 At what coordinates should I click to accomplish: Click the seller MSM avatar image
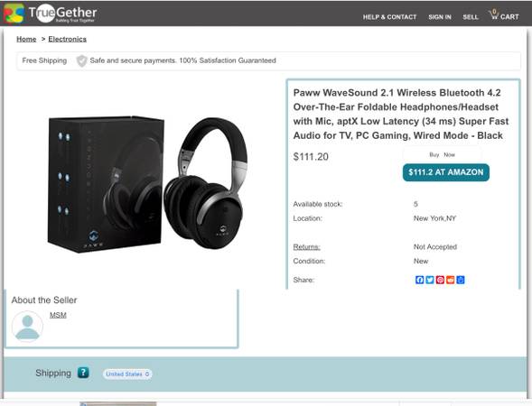(x=27, y=327)
